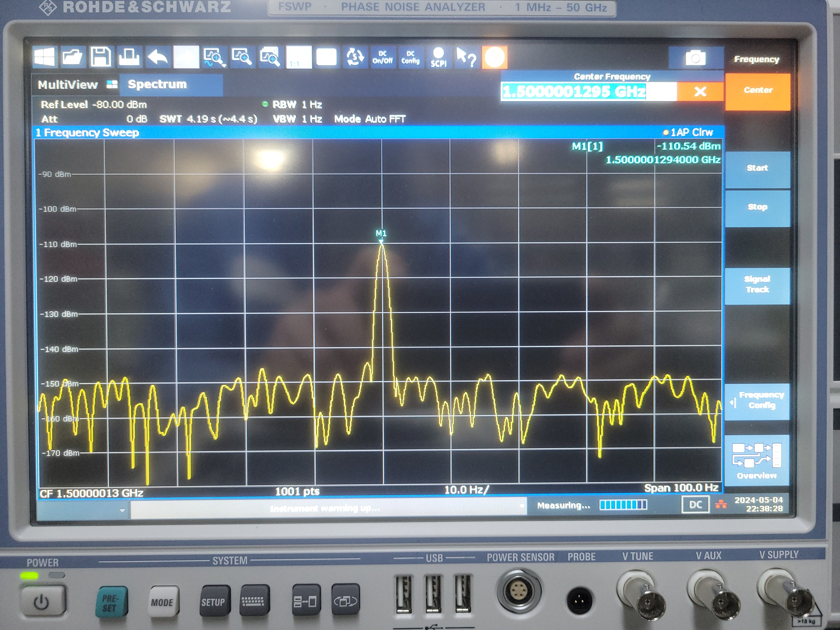Image resolution: width=840 pixels, height=630 pixels.
Task: Click the sequencer refresh icon
Action: pyautogui.click(x=354, y=57)
